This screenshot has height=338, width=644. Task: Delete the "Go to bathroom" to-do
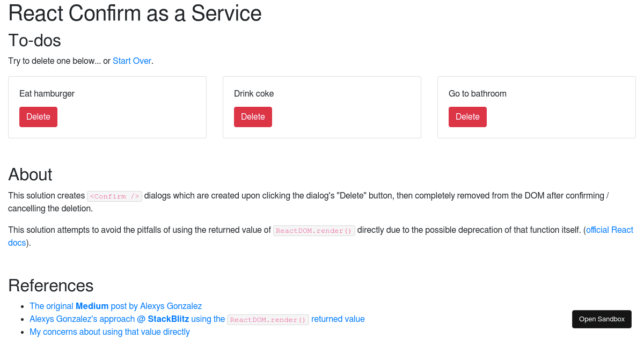[x=467, y=116]
